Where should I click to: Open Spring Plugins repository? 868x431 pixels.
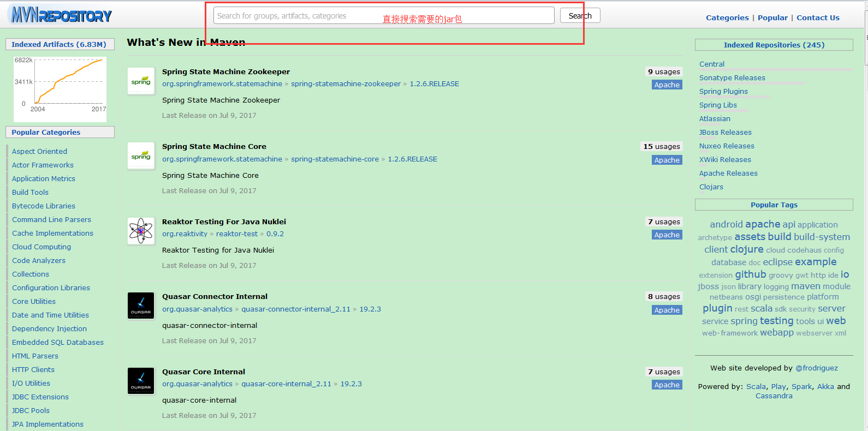[723, 91]
